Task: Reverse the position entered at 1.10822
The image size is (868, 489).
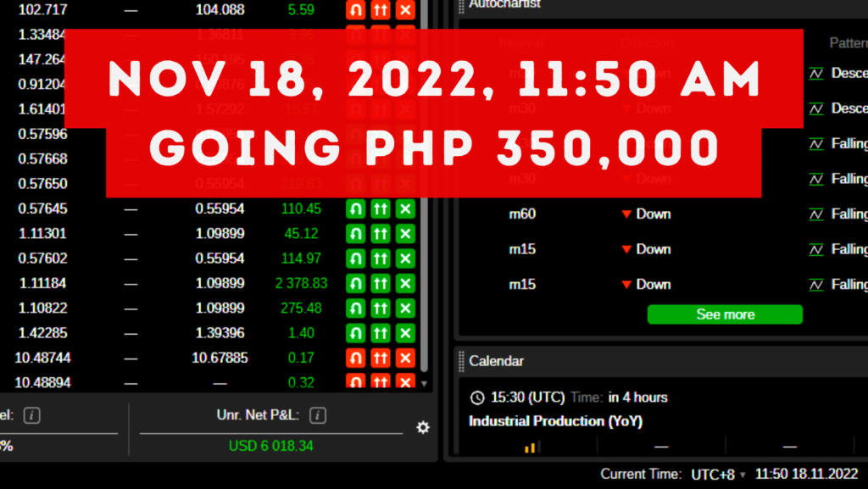Action: [x=355, y=308]
